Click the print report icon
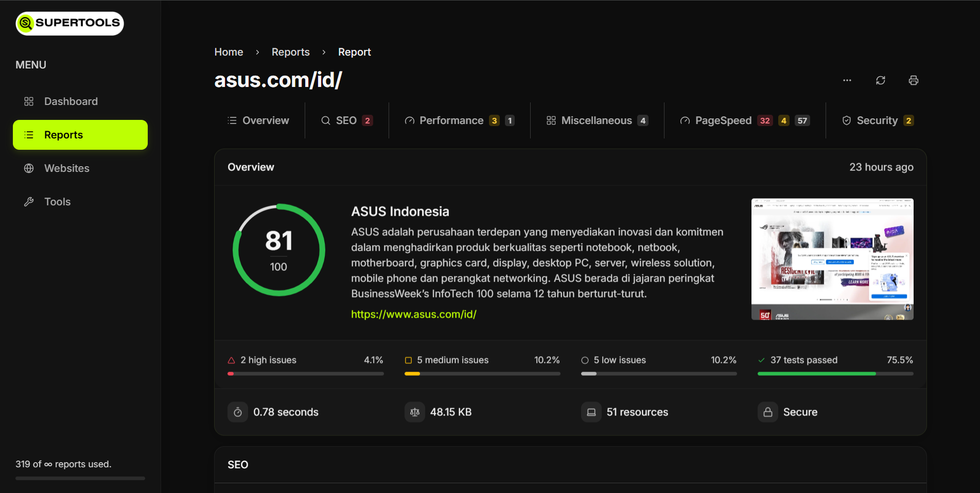The width and height of the screenshot is (980, 493). coord(913,80)
